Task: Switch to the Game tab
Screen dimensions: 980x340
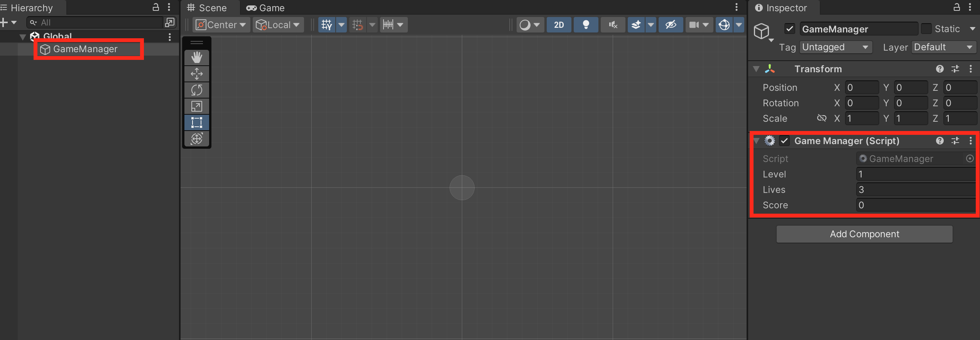Action: tap(265, 8)
